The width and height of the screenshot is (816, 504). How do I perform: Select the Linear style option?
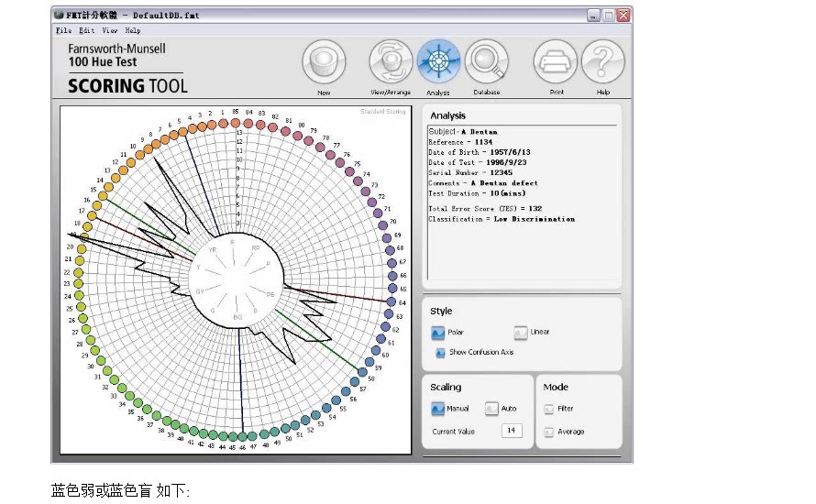(x=521, y=333)
